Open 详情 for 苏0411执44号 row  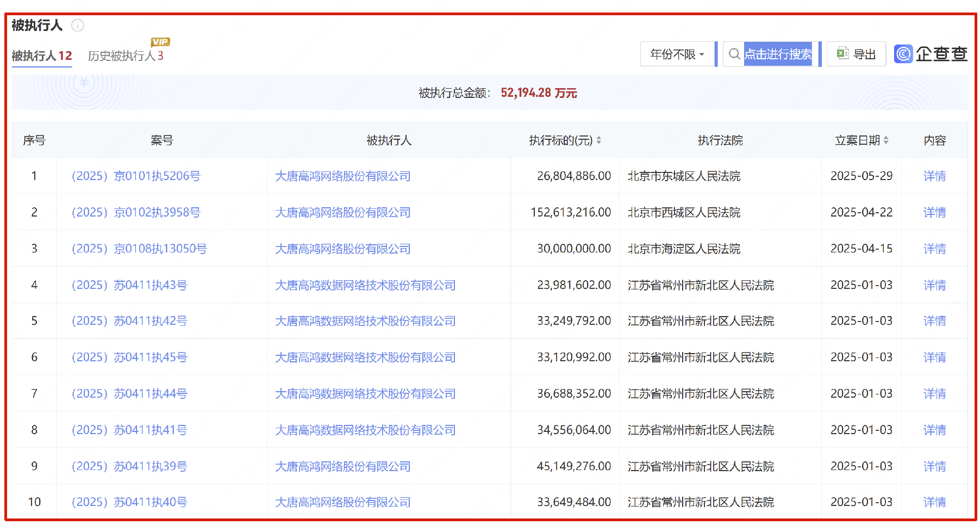coord(935,394)
